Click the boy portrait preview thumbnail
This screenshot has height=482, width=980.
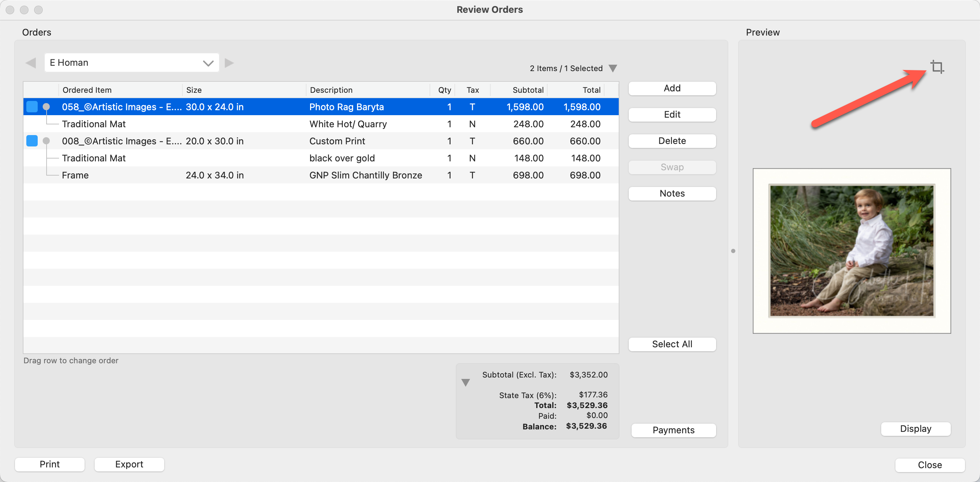[851, 251]
